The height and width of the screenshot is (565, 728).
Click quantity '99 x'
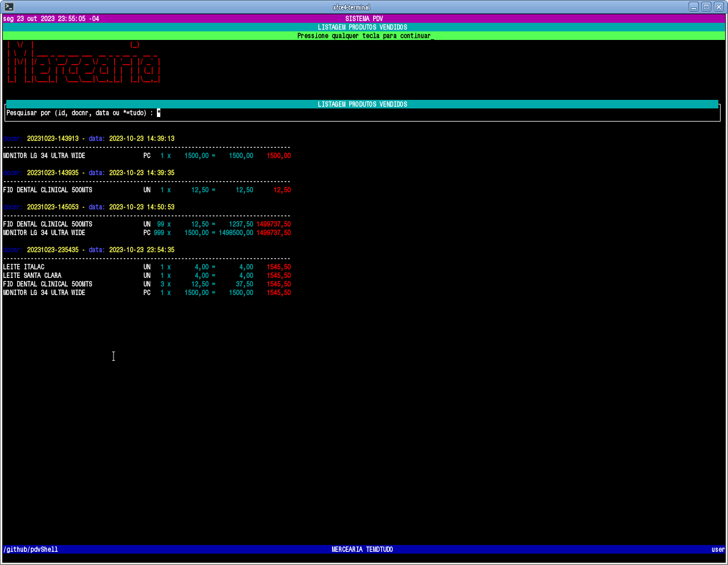[x=164, y=224]
